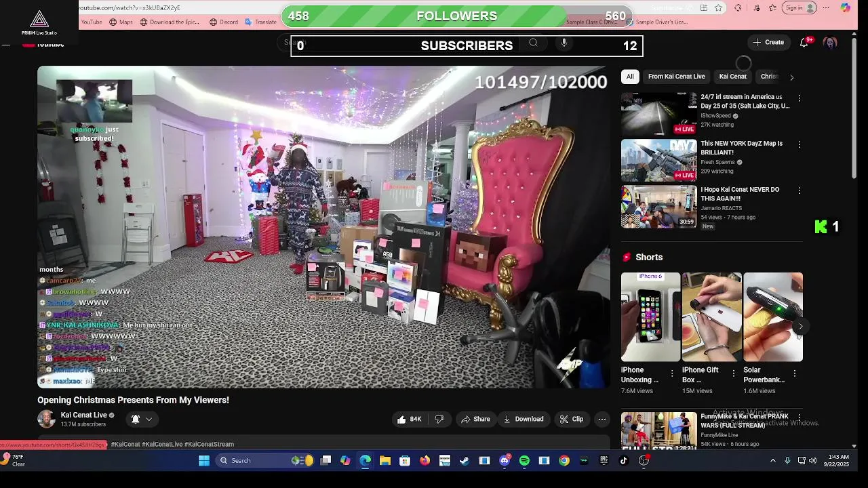Open Discord bookmark in favorites bar
868x488 pixels.
224,22
